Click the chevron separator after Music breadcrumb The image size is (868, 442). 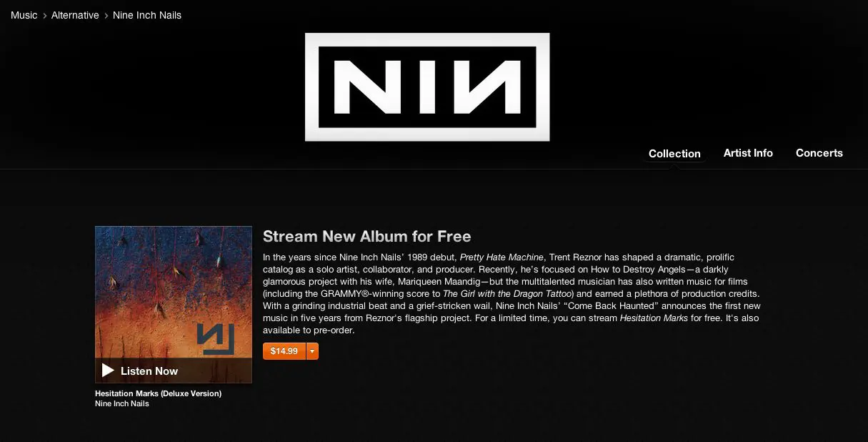44,15
